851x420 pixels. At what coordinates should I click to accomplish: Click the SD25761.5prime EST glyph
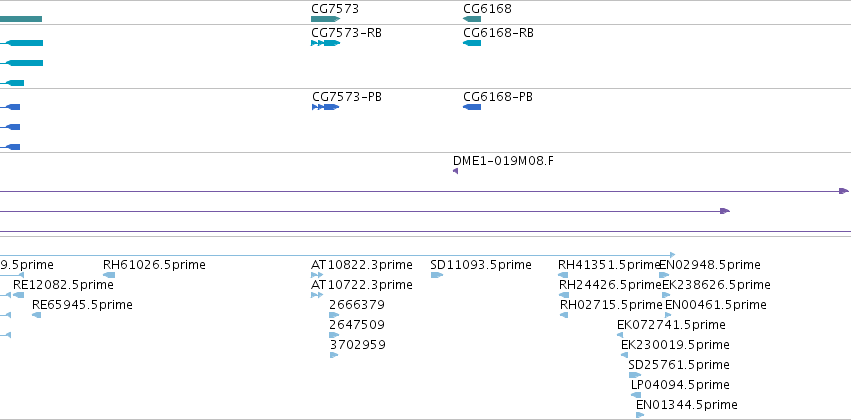coord(635,375)
